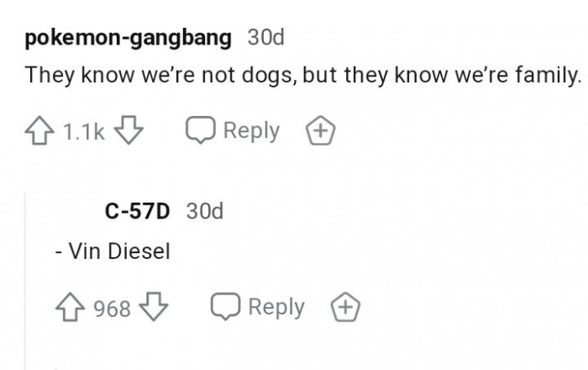588x370 pixels.
Task: Downvote C-57D's reply
Action: 153,308
